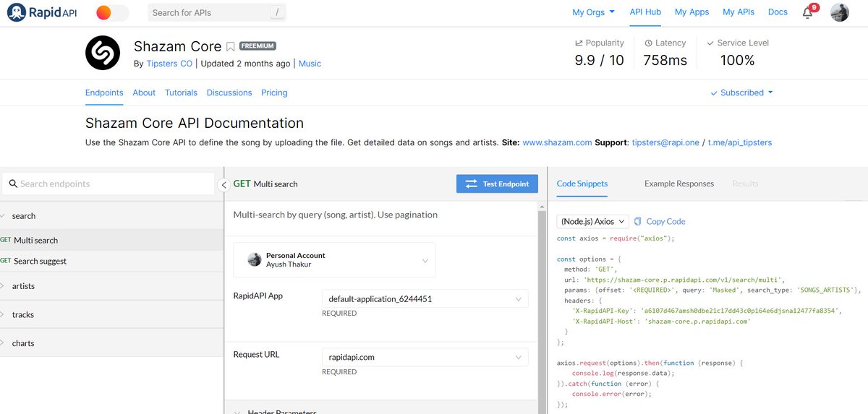Click the Shazam Core API Documentation heading
Viewport: 868px width, 414px height.
(x=195, y=123)
